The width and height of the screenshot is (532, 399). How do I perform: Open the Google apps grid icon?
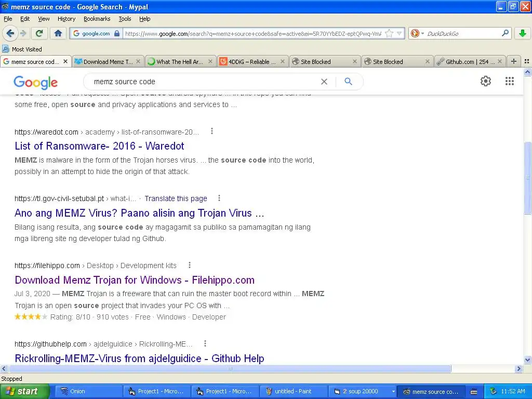point(509,81)
